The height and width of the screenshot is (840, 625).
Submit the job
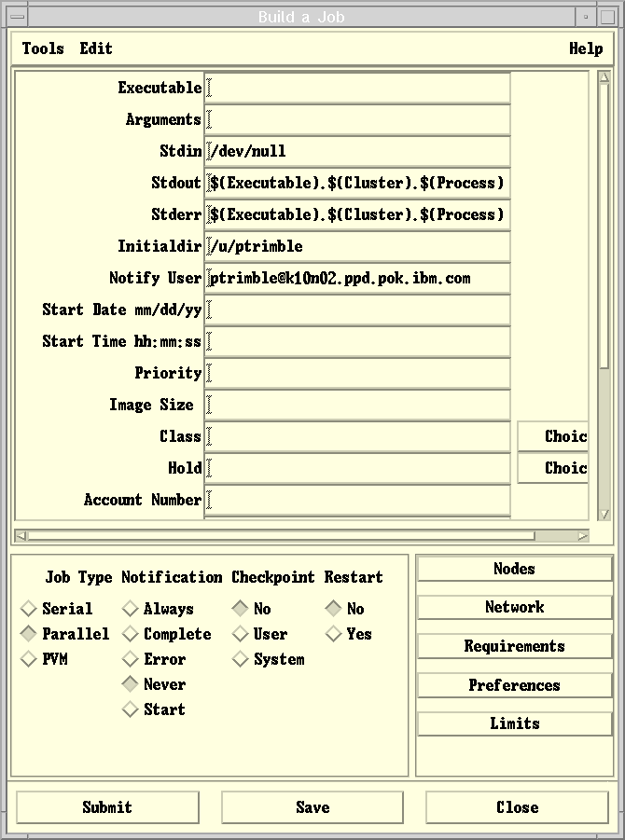coord(107,807)
